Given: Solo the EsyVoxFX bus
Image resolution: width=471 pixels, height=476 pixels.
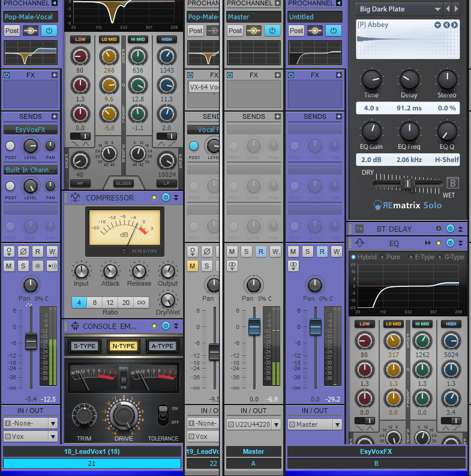Looking at the screenshot, I should pos(308,252).
